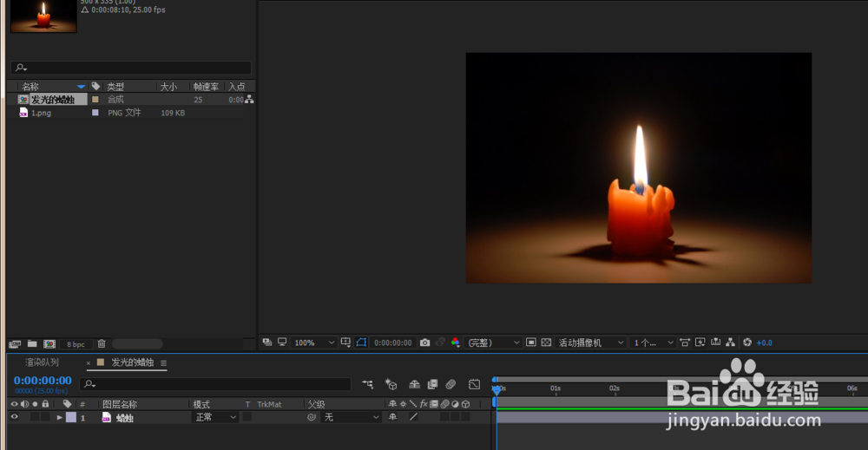868x450 pixels.
Task: Toggle the shy switch on 蜡烛 layer
Action: (392, 417)
